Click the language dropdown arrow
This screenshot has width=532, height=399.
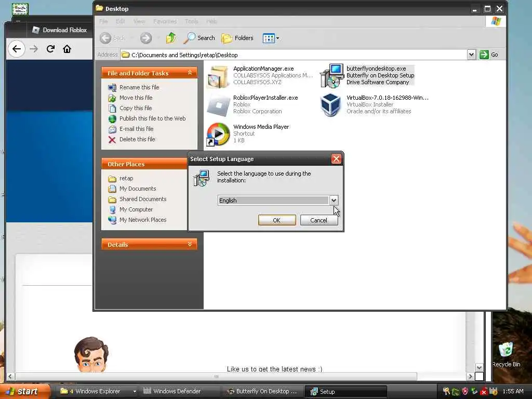334,201
